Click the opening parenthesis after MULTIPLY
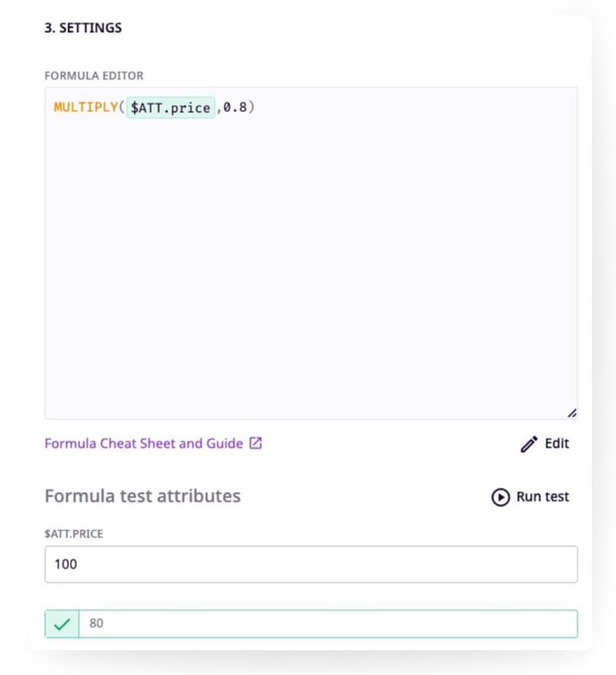Viewport: 616px width, 675px height. click(x=122, y=108)
